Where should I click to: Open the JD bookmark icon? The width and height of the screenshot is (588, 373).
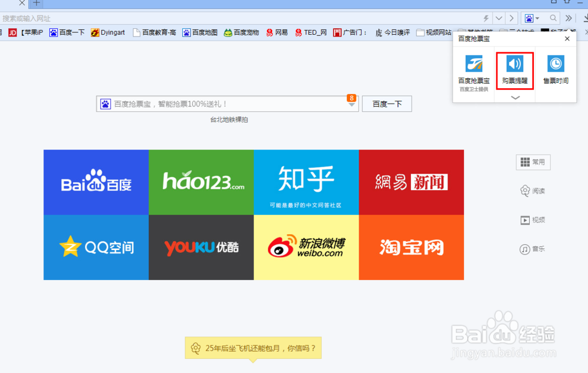tap(12, 32)
